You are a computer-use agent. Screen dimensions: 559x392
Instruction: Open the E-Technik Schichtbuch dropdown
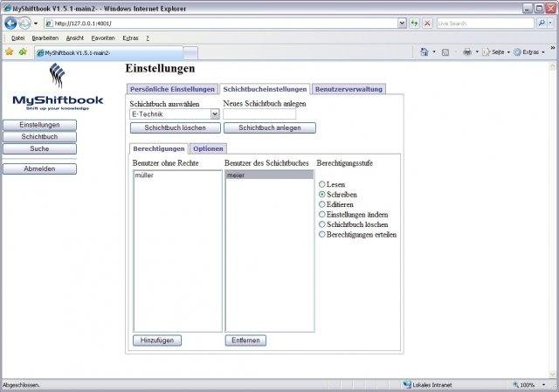175,114
